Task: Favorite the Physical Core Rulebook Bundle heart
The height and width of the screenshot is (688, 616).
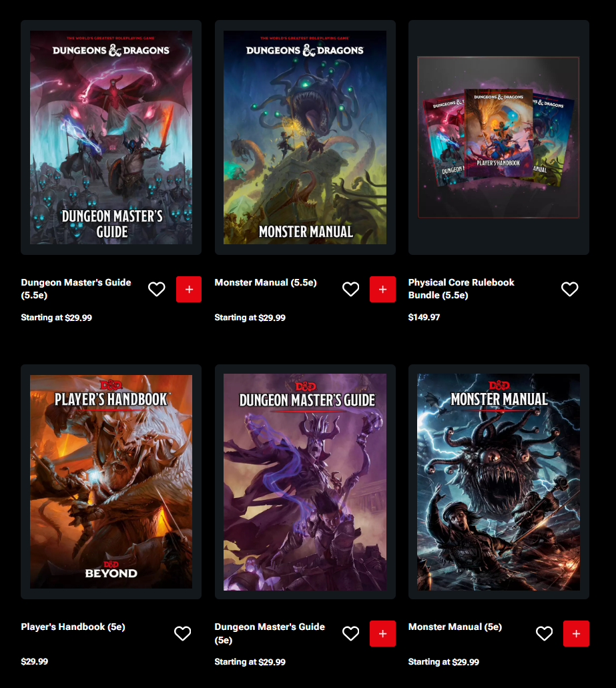Action: click(569, 289)
